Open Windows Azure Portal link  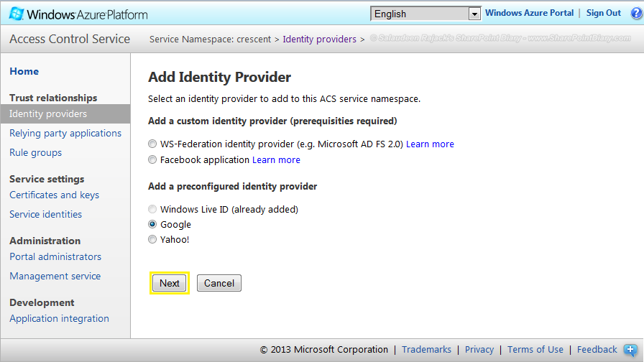[x=530, y=13]
